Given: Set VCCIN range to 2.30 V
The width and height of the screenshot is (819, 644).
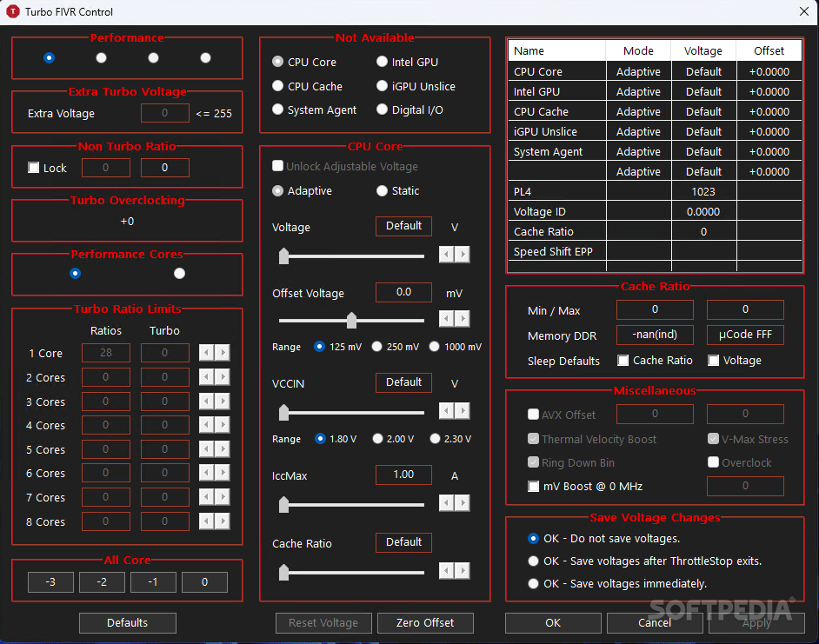Looking at the screenshot, I should (434, 439).
